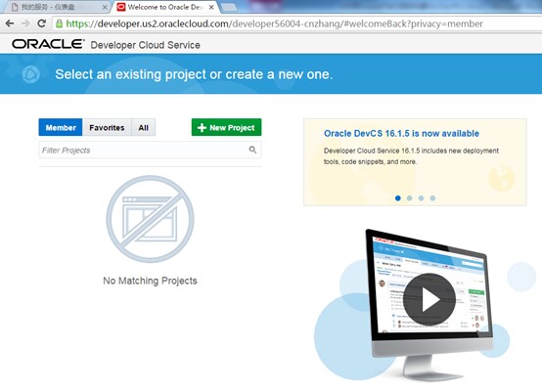The height and width of the screenshot is (392, 542).
Task: Select the Member filter tab
Action: (x=61, y=127)
